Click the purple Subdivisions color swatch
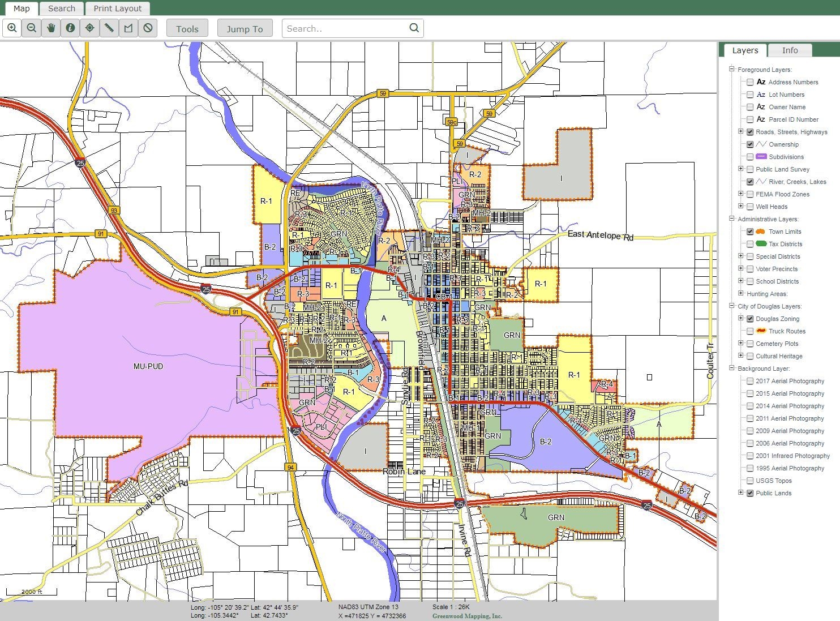This screenshot has height=621, width=840. tap(760, 157)
